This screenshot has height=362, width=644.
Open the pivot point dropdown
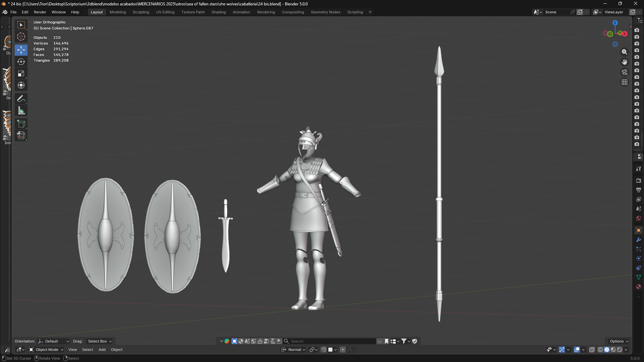click(x=314, y=350)
